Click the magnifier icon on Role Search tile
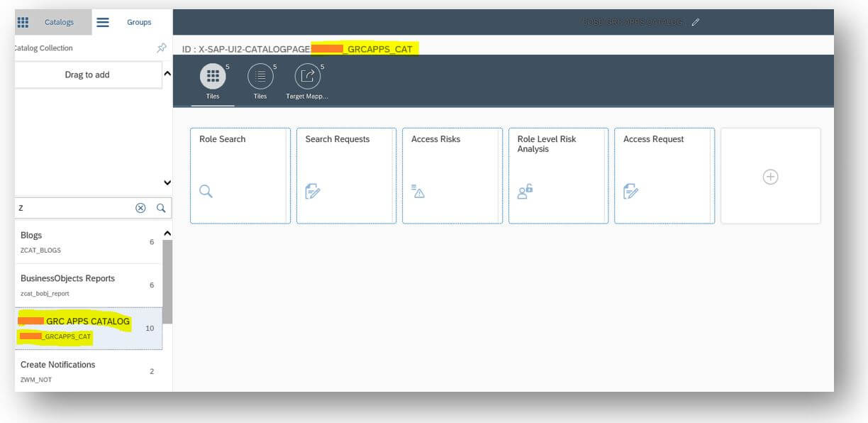 point(205,191)
